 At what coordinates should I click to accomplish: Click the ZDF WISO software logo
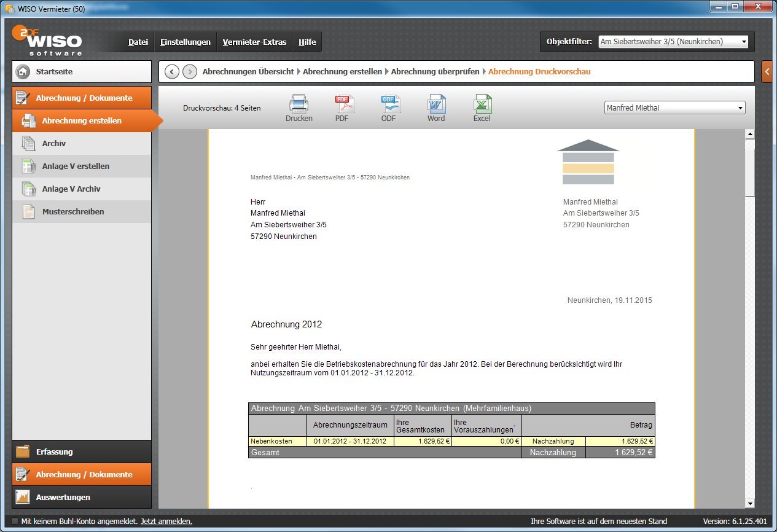[x=47, y=41]
